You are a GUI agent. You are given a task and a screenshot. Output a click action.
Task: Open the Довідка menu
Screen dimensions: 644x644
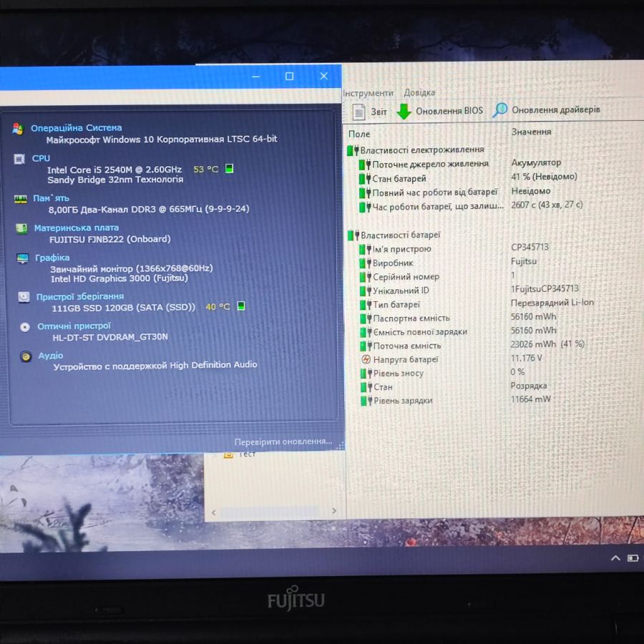[x=419, y=92]
